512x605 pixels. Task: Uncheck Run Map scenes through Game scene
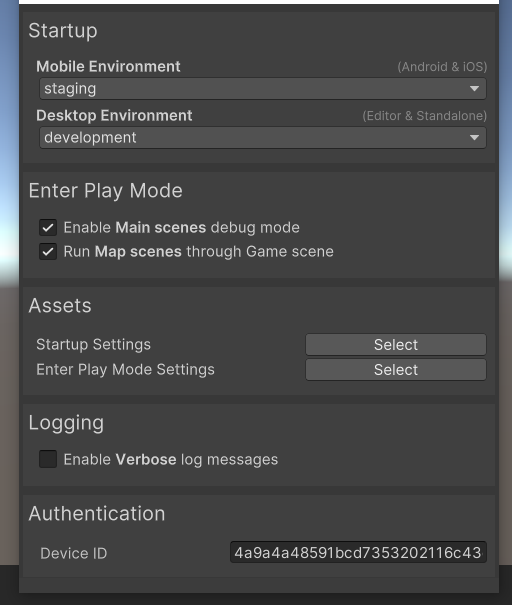click(48, 252)
